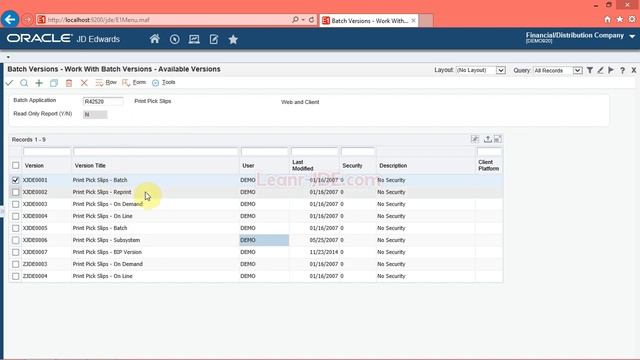The image size is (640, 360).
Task: Click the 05/25/2007 last modified cell
Action: [324, 240]
